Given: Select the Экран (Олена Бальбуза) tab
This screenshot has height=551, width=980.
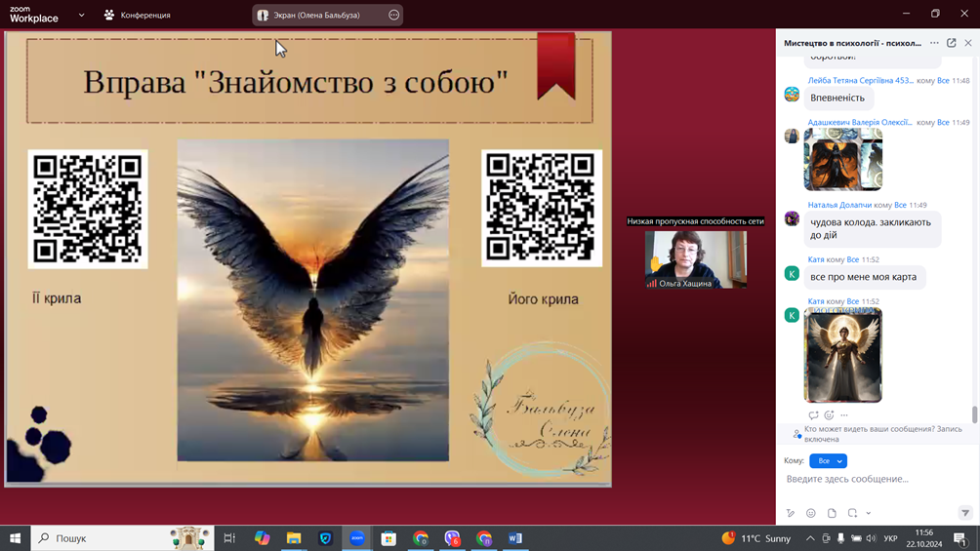Looking at the screenshot, I should click(x=310, y=16).
